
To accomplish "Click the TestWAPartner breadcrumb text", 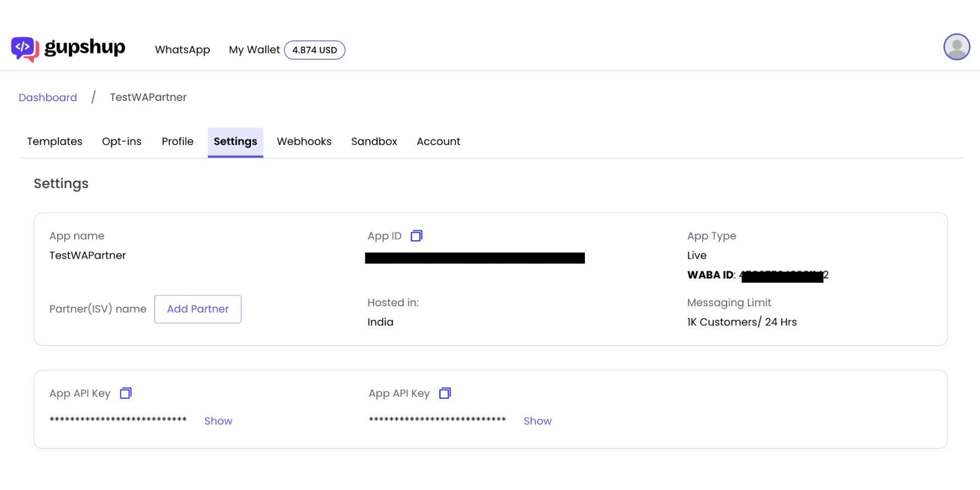I will [x=148, y=97].
